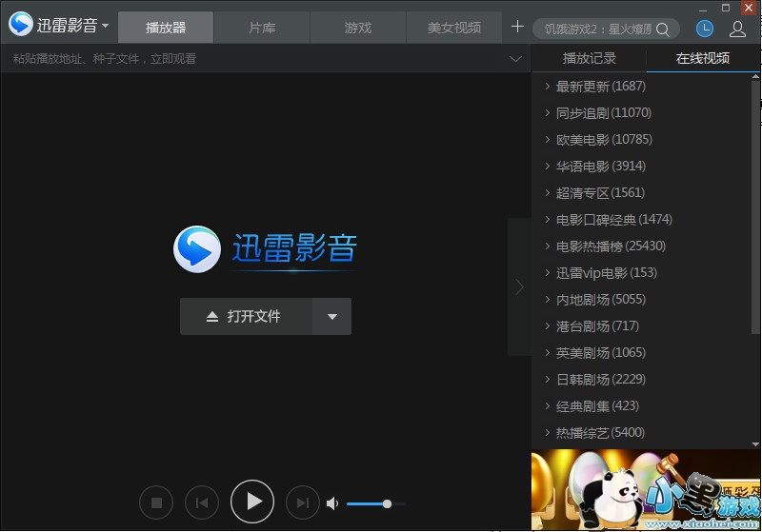Image resolution: width=762 pixels, height=532 pixels.
Task: Click the magnifier search icon
Action: pos(663,30)
